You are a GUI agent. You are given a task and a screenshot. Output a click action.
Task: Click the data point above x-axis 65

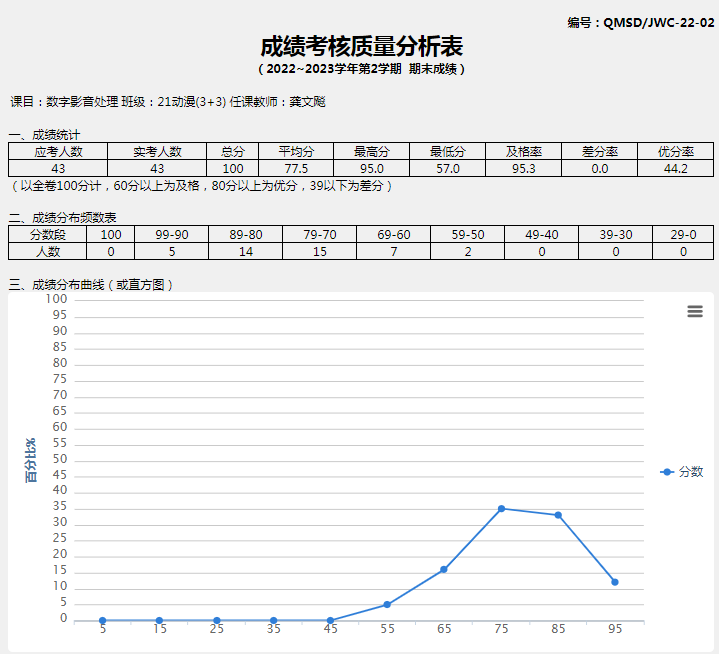click(444, 570)
